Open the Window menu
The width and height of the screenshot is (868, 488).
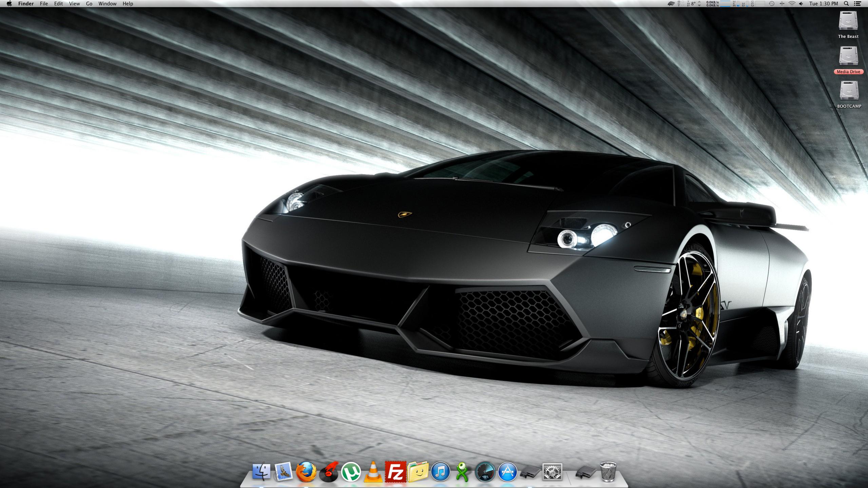click(107, 4)
